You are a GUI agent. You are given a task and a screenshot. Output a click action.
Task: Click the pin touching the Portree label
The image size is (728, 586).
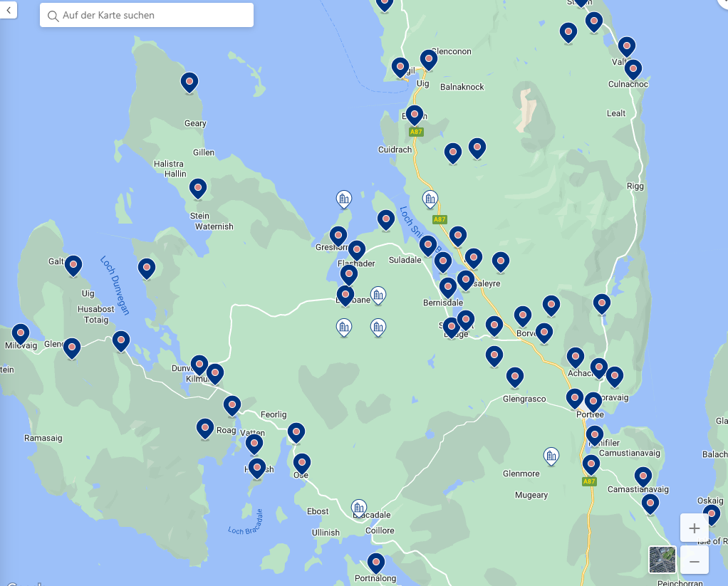click(593, 403)
